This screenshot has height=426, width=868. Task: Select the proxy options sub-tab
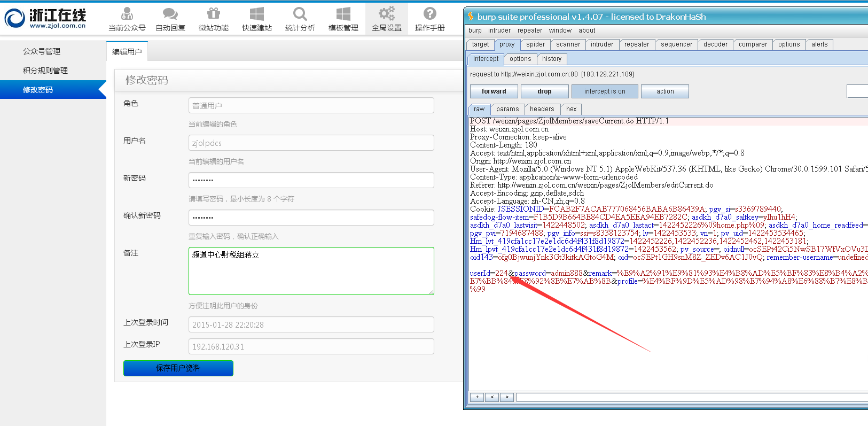520,59
